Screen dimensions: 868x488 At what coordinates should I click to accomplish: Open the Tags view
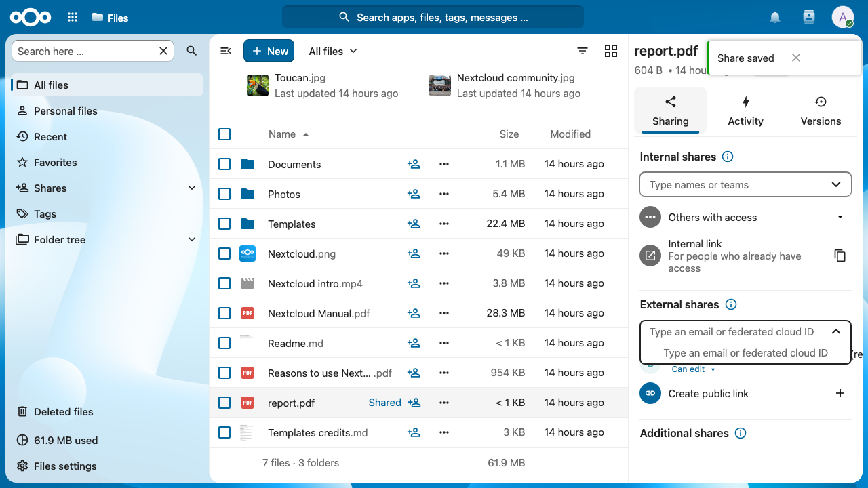(x=107, y=213)
